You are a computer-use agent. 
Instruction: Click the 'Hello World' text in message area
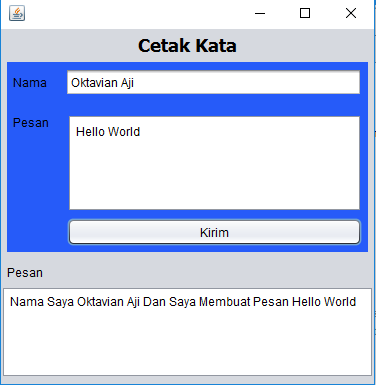tap(108, 132)
